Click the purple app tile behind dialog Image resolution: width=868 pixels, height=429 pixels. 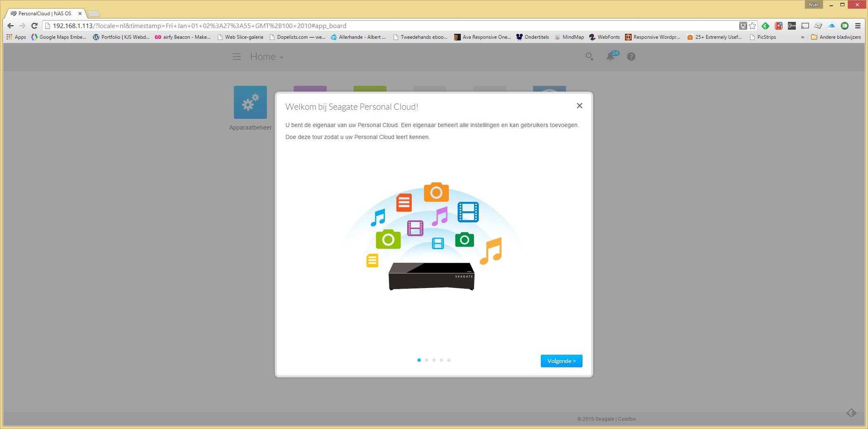click(x=310, y=89)
